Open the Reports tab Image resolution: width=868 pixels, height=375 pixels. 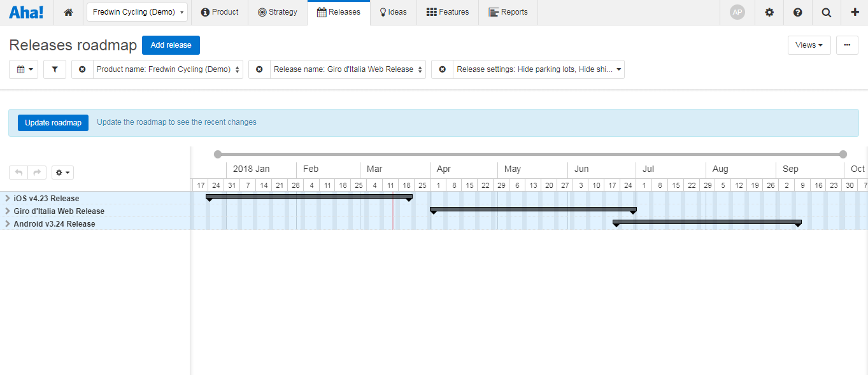[508, 12]
